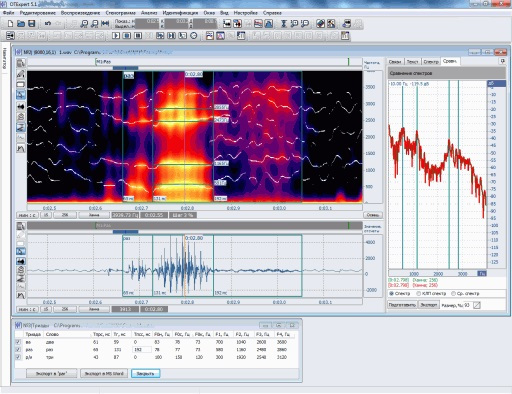Toggle formant tracks icon beside spectrogram
The height and width of the screenshot is (394, 512).
pyautogui.click(x=21, y=127)
